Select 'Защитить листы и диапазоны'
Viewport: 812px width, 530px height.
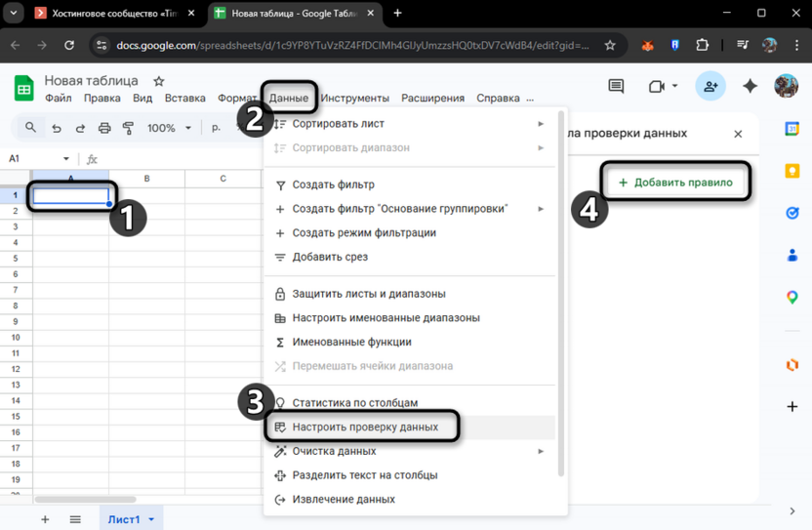(410, 294)
